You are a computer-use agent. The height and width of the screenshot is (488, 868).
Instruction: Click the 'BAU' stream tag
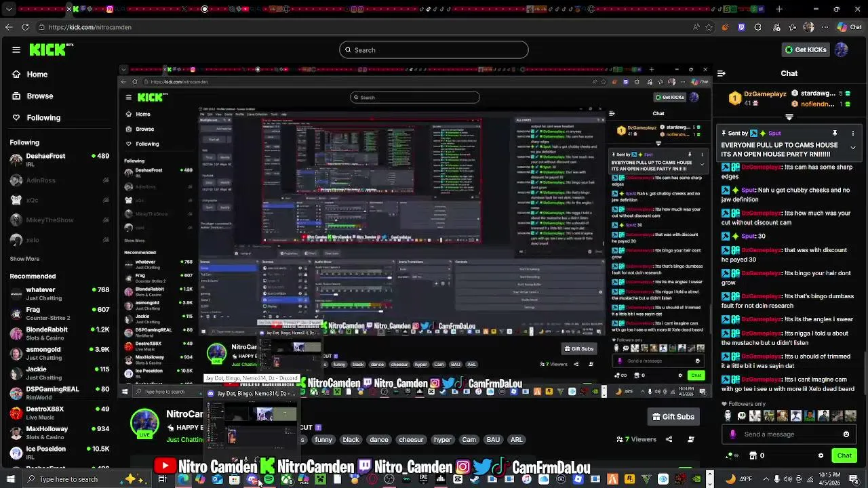pos(493,440)
